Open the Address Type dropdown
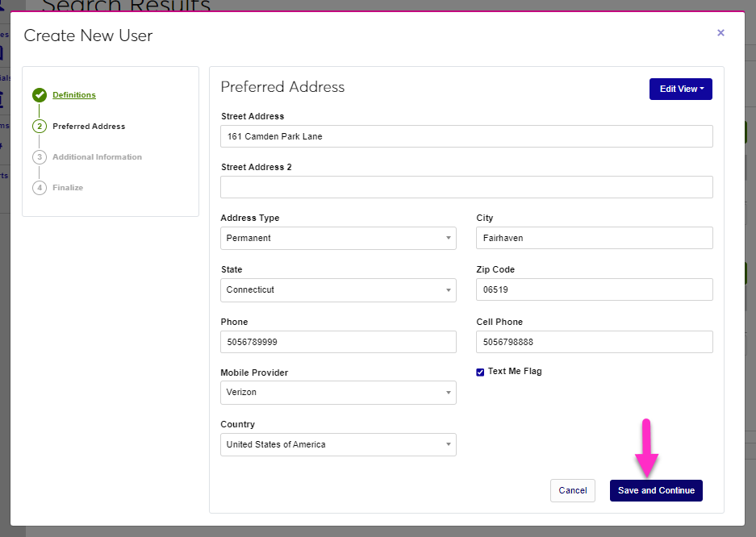 (x=338, y=238)
